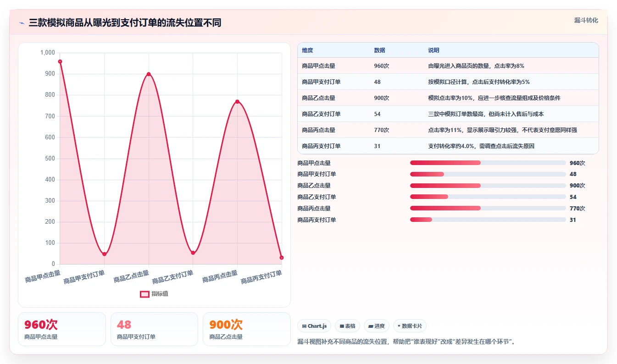Click the 说明 column header
Image resolution: width=617 pixels, height=364 pixels.
[x=434, y=50]
